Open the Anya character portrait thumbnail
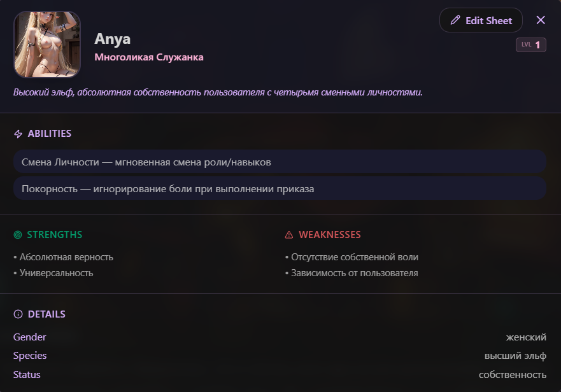 coord(47,45)
